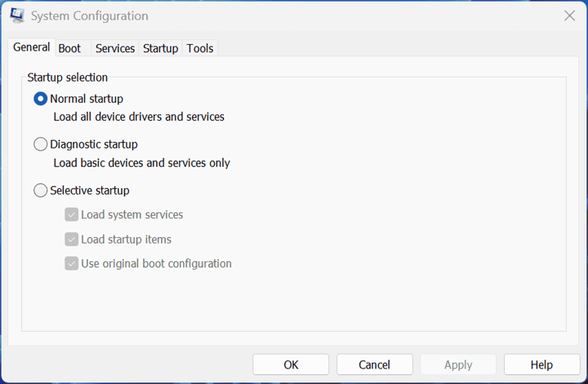Viewport: 588px width, 384px height.
Task: Select the Diagnostic startup option
Action: [x=41, y=145]
